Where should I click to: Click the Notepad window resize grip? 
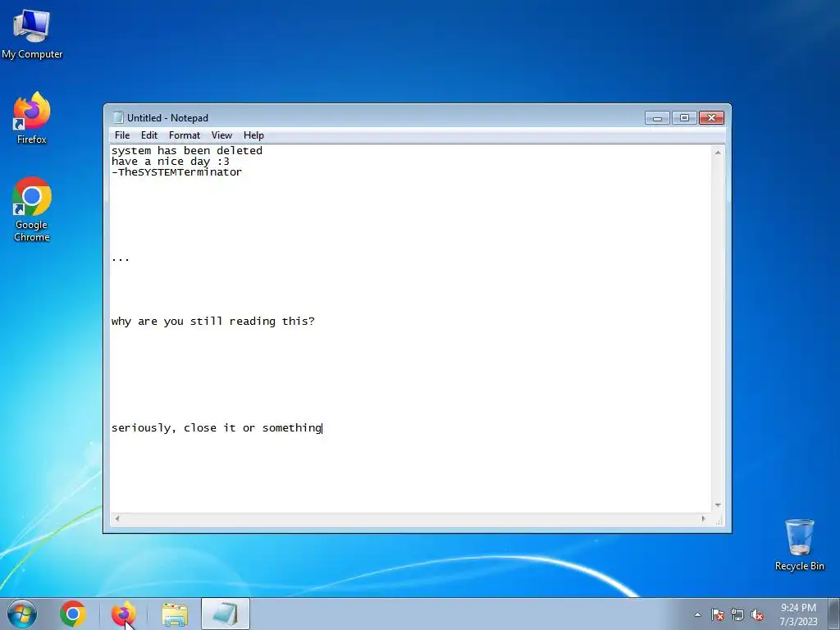pos(719,519)
